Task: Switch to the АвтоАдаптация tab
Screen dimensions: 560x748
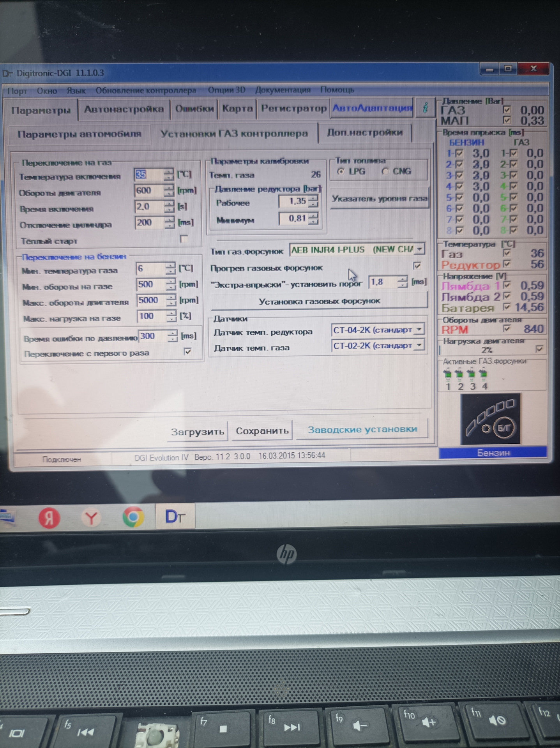Action: (x=372, y=108)
